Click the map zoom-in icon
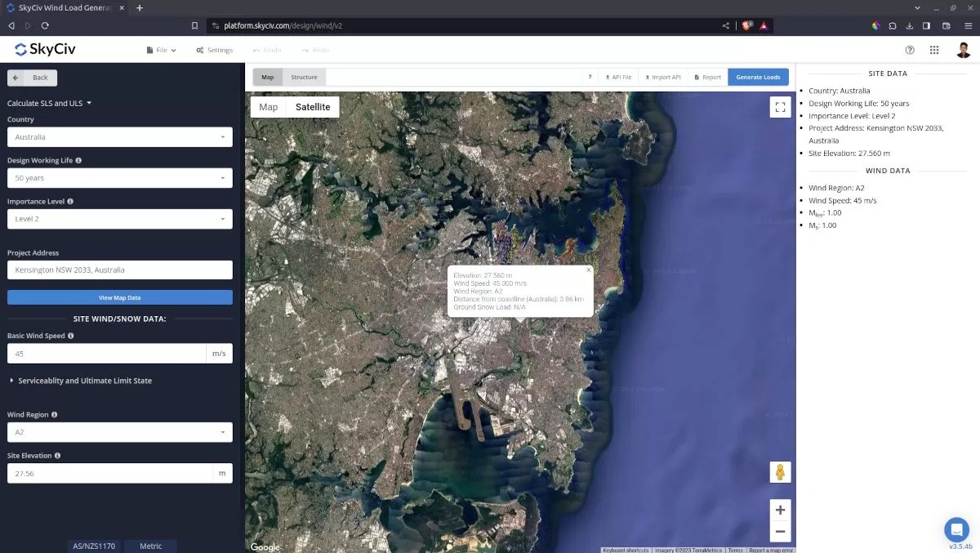The image size is (980, 553). (x=779, y=510)
